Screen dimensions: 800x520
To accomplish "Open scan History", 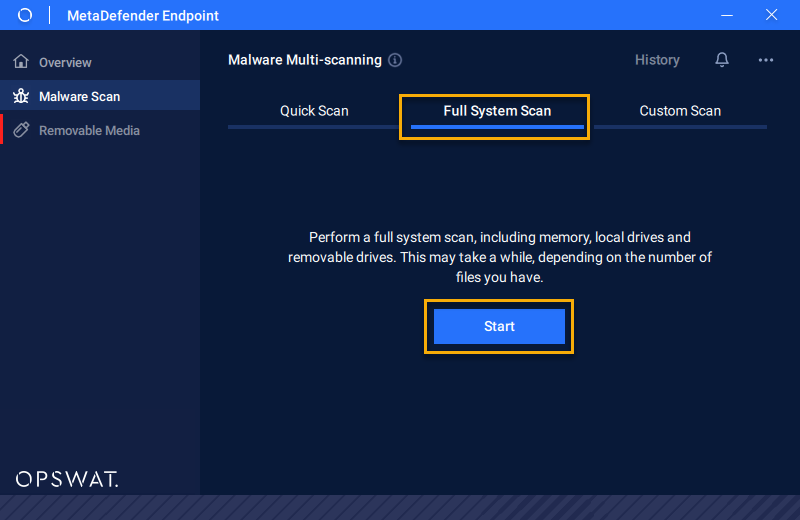I will (x=657, y=60).
